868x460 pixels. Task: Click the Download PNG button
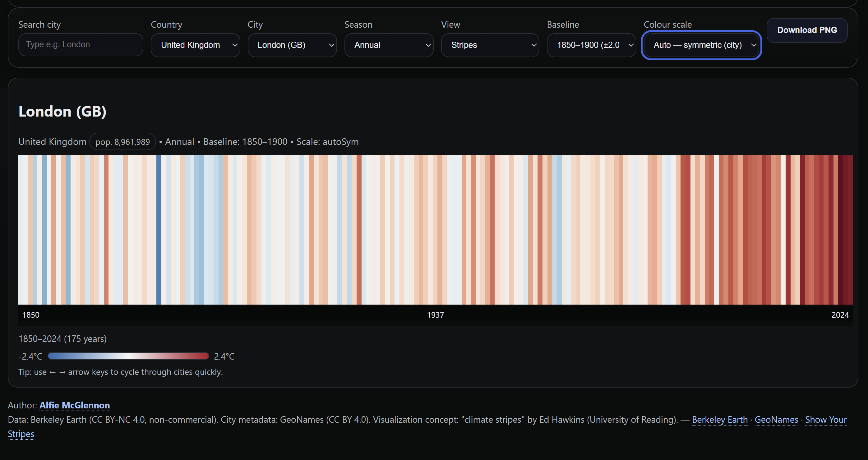pyautogui.click(x=807, y=30)
